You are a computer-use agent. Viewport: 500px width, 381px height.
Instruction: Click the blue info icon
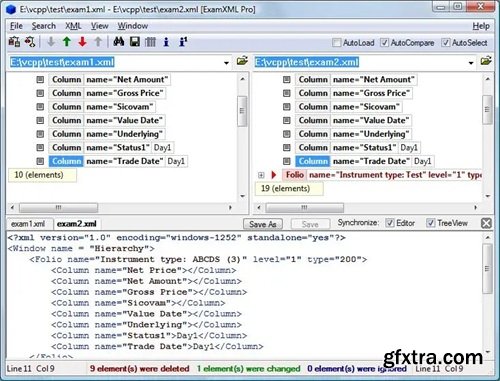166,42
